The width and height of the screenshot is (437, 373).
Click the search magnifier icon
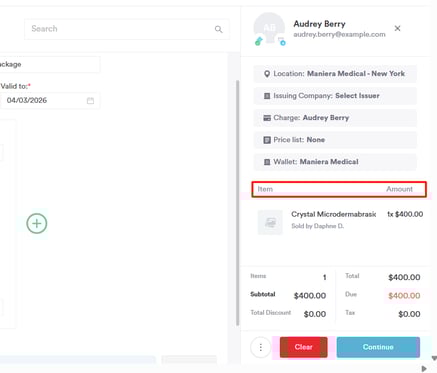pyautogui.click(x=218, y=29)
